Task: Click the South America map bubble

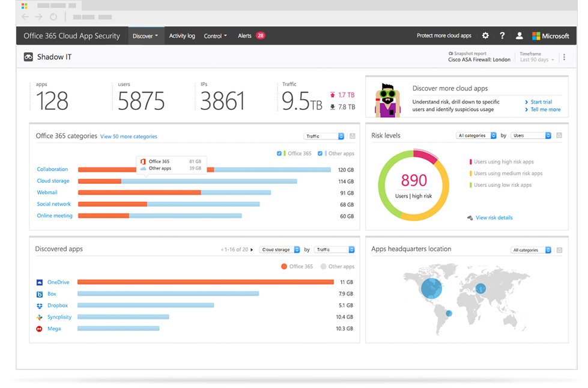Action: [x=449, y=314]
